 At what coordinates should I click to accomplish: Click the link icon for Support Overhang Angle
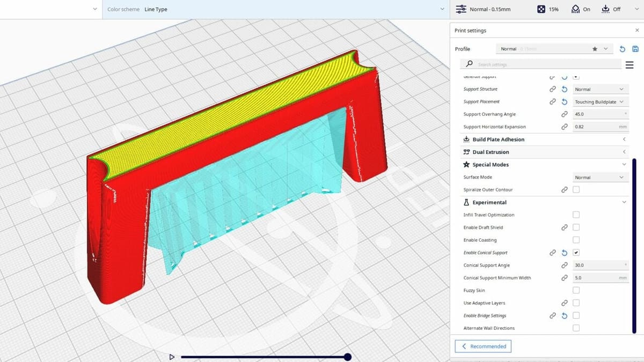564,114
